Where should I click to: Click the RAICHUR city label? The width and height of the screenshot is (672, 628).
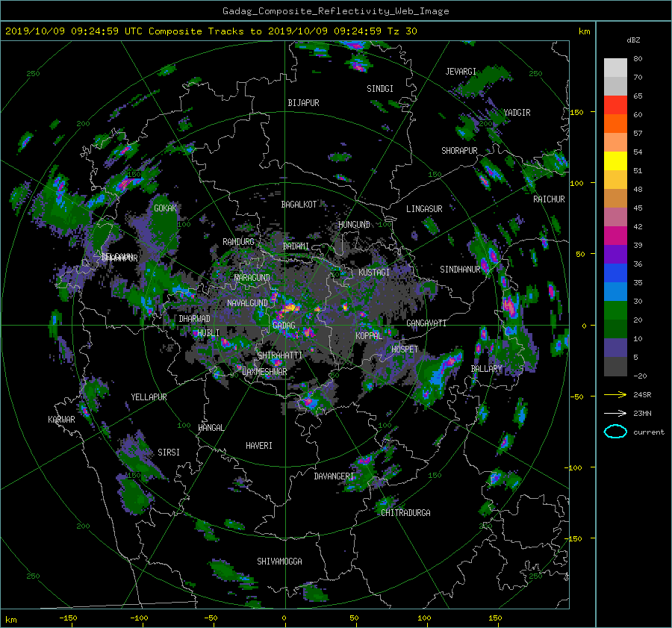[x=549, y=199]
